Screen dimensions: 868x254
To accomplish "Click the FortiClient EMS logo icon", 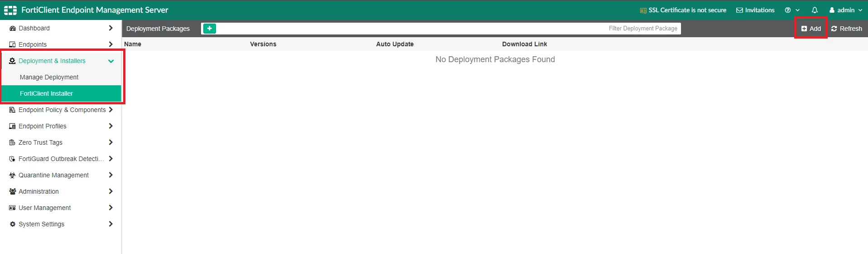I will click(10, 10).
